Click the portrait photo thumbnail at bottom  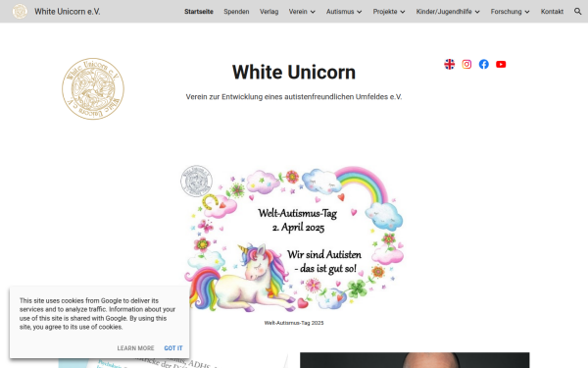pos(415,360)
